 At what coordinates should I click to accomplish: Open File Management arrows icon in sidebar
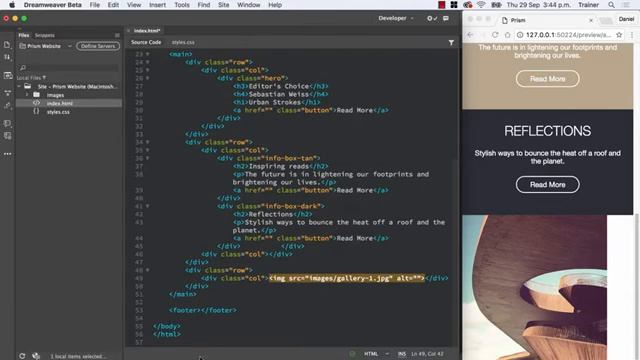[7, 58]
